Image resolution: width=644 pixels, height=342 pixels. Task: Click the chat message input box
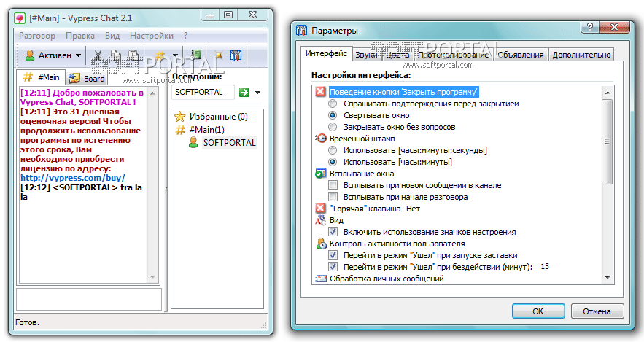(89, 299)
